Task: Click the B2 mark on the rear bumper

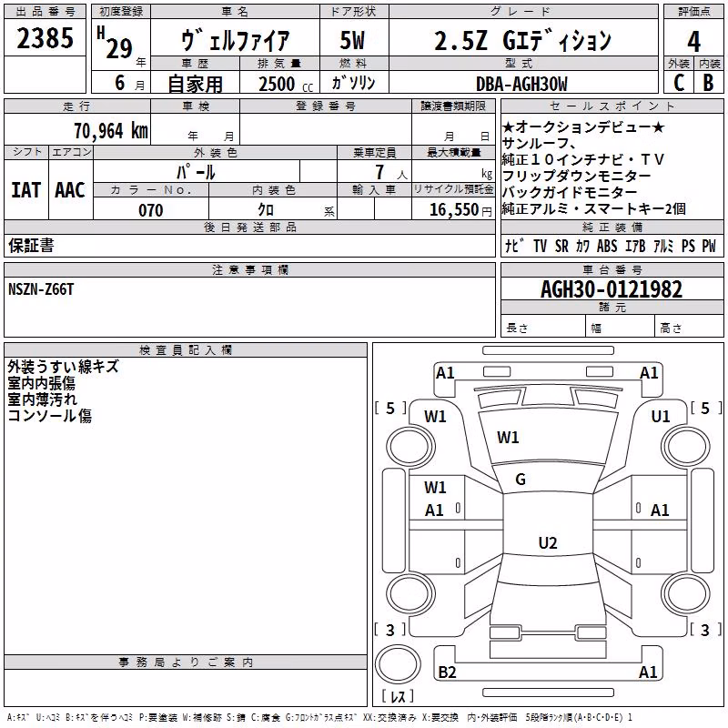Action: (x=447, y=672)
